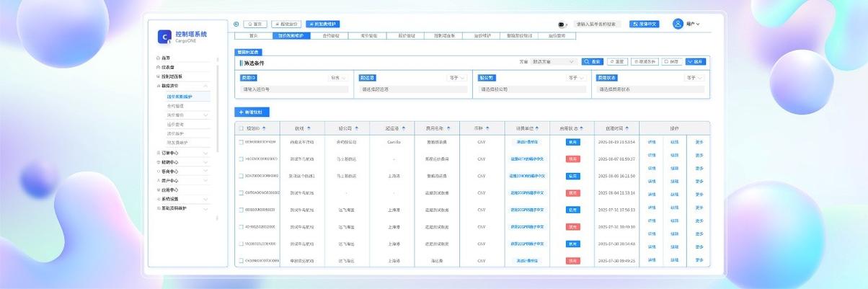
Task: Switch to the 首页 tab in page tabs
Action: [x=253, y=35]
